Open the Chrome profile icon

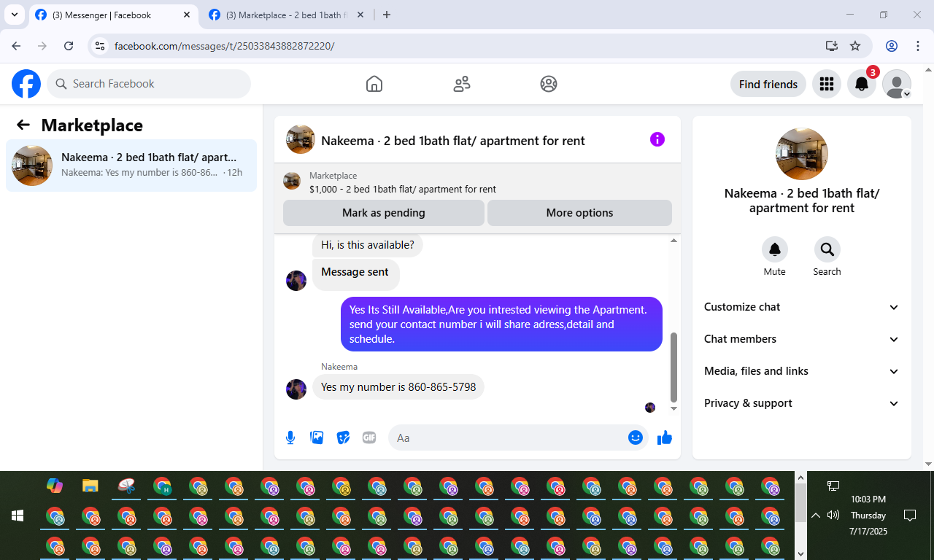892,46
